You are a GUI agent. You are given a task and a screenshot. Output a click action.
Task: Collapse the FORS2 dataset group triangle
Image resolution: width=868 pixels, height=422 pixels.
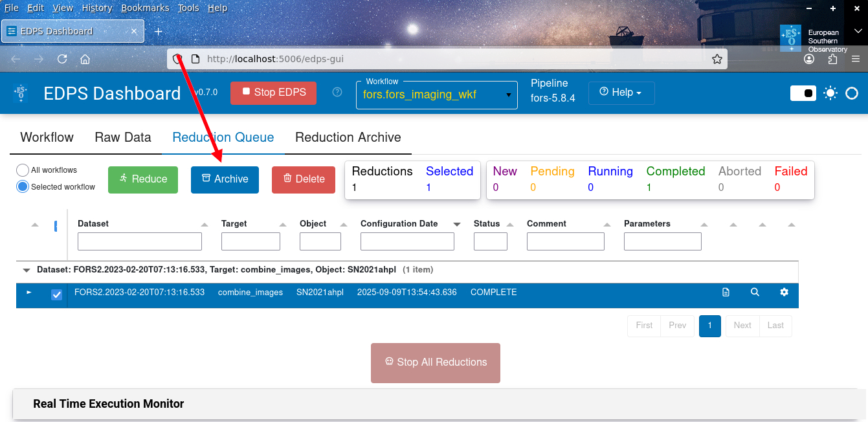[27, 270]
